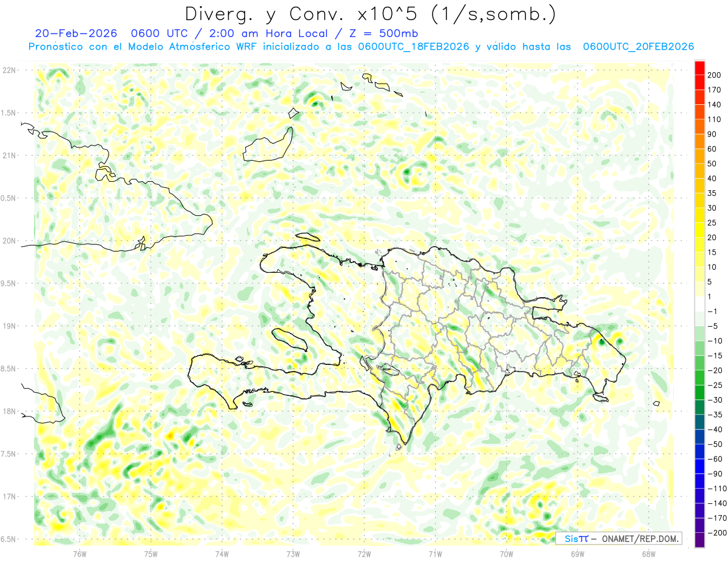728x562 pixels.
Task: Pick the red swatch atop the colorbar
Action: pos(699,68)
